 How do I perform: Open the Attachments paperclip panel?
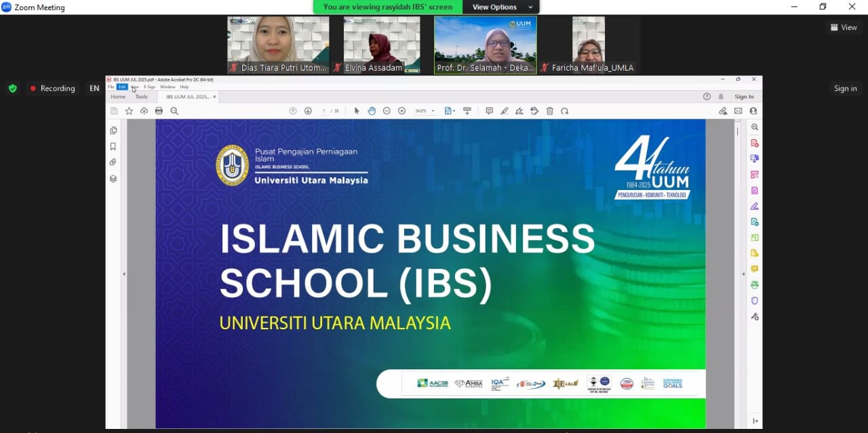[113, 162]
